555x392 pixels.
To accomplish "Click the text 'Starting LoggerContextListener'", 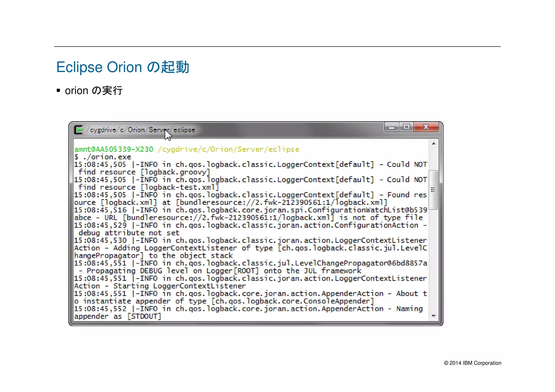I will click(x=179, y=286).
